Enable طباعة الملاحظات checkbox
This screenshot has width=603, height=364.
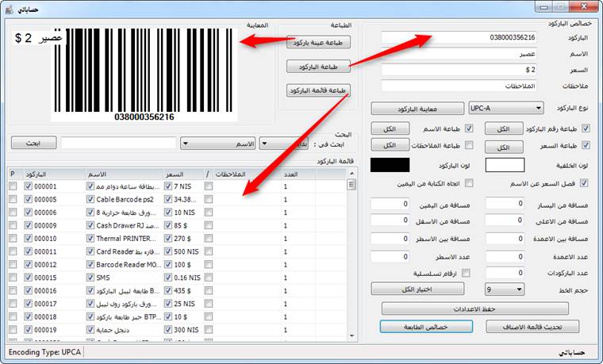(x=469, y=145)
